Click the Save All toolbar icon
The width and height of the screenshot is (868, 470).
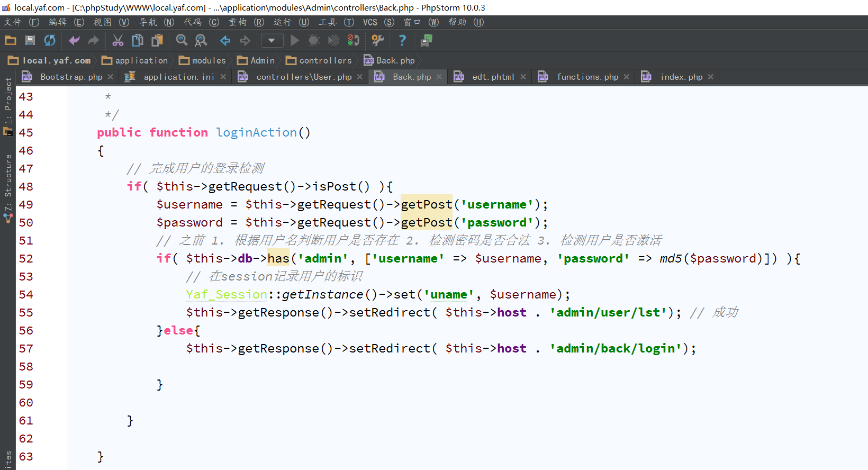coord(30,40)
